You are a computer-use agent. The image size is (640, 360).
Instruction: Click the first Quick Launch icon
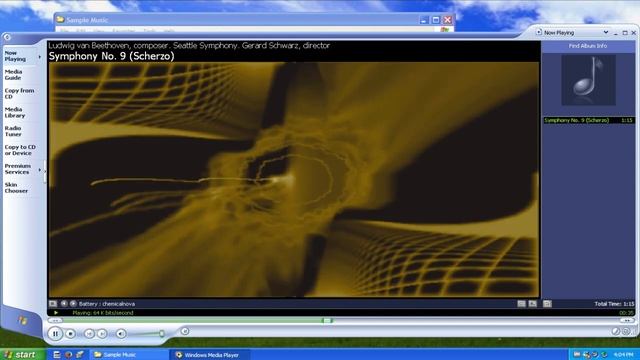click(57, 355)
